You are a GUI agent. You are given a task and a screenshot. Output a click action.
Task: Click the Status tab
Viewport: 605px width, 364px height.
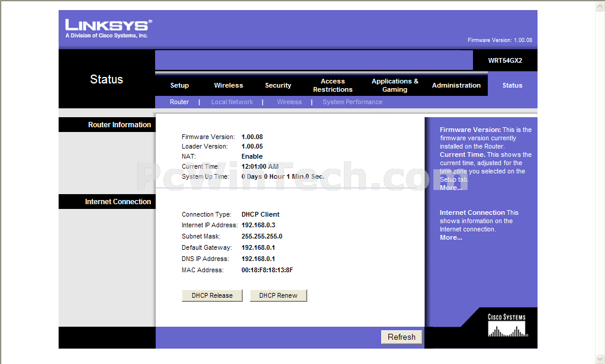[x=512, y=85]
